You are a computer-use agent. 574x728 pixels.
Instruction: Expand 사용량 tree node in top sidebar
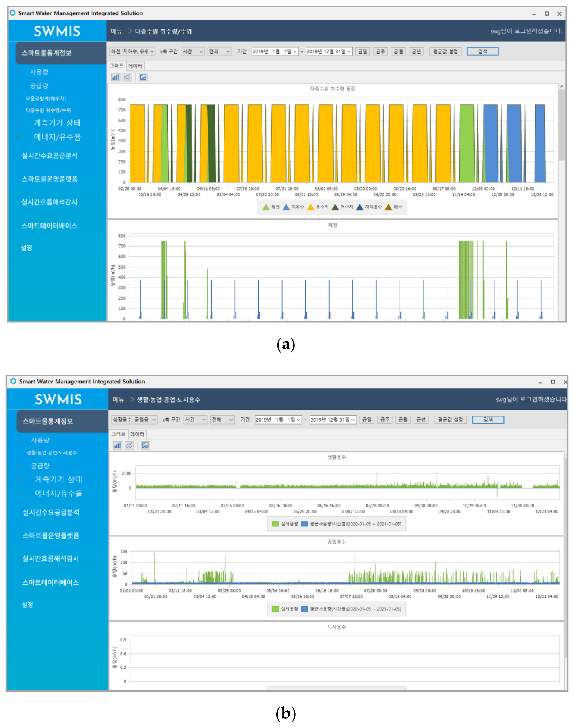click(x=18, y=72)
